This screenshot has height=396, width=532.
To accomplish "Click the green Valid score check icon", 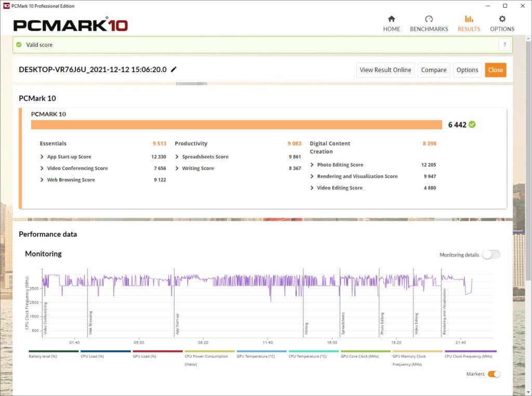I will click(19, 45).
